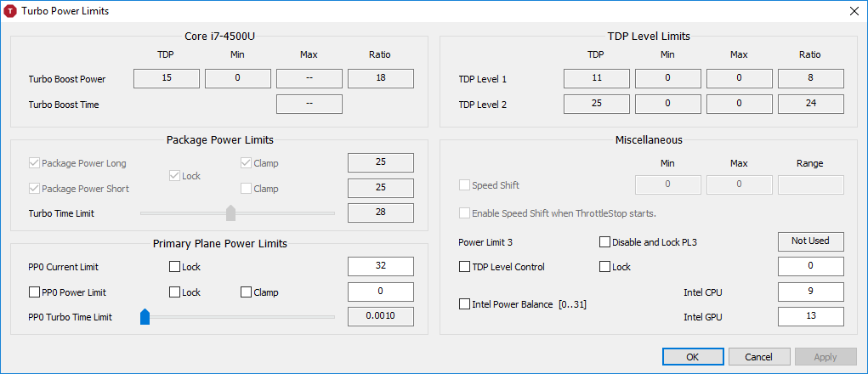Click the ThrottleStop icon in the title bar
The height and width of the screenshot is (374, 868).
point(10,11)
